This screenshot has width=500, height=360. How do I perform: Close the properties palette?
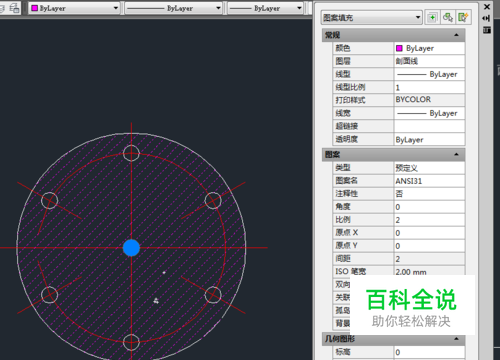487,7
